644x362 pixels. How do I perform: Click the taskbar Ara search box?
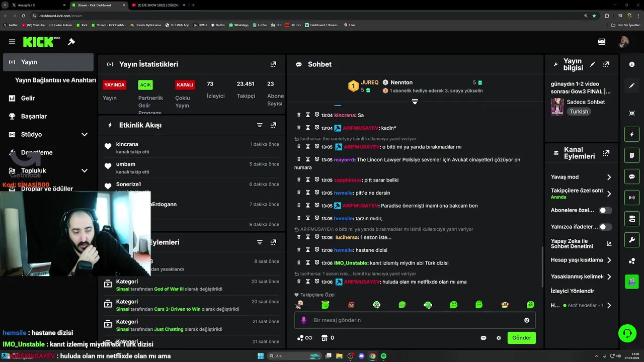(x=294, y=356)
